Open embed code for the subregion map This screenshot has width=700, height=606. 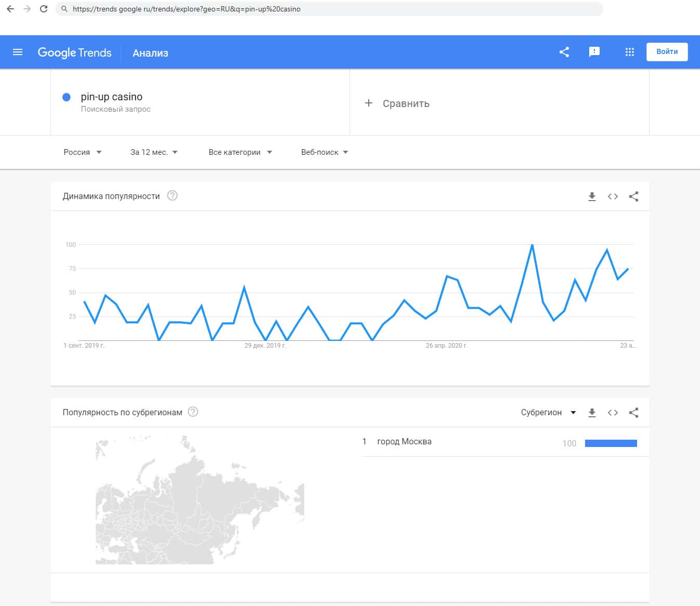tap(613, 413)
